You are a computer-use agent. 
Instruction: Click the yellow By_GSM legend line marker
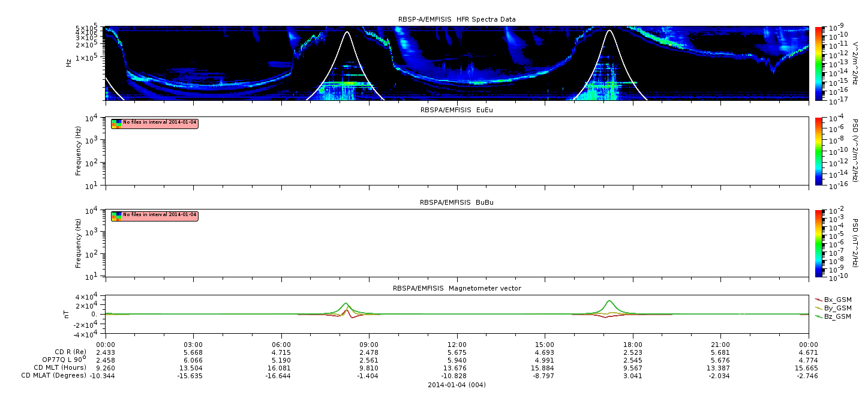819,307
